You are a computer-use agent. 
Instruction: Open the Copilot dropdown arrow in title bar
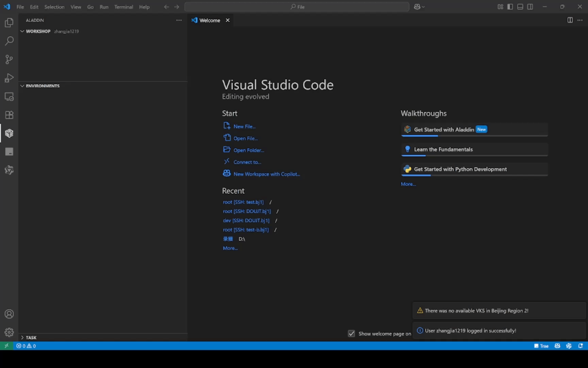click(423, 7)
